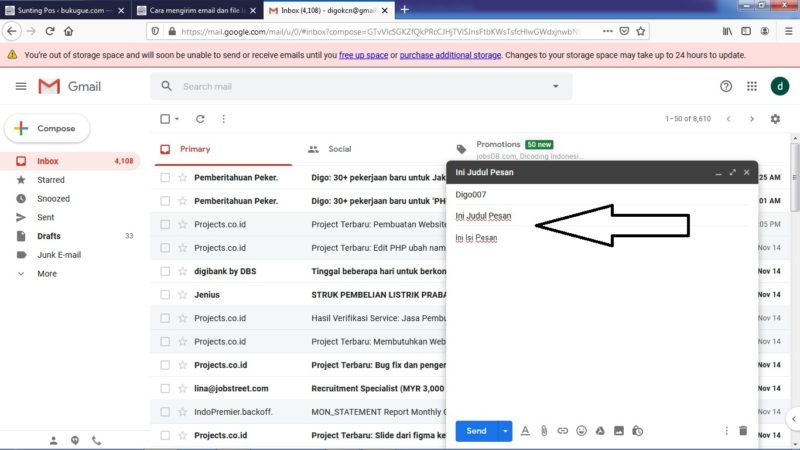Switch to the Primary tab

point(223,149)
